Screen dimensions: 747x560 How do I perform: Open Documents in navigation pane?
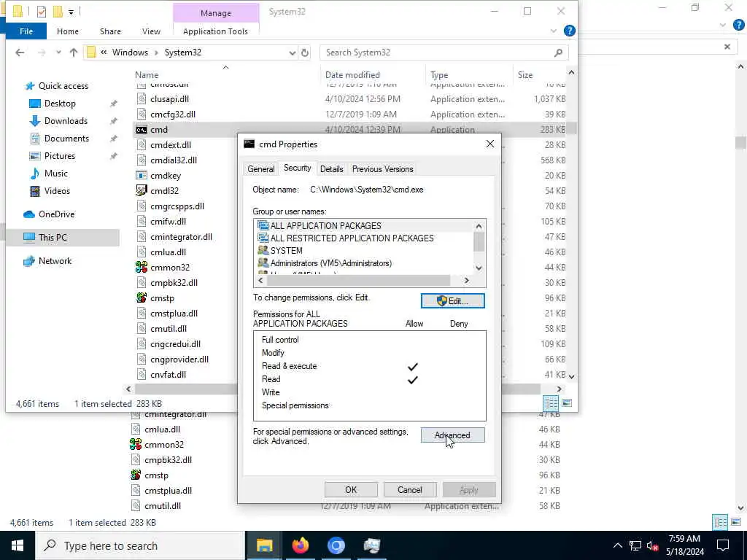tap(66, 139)
